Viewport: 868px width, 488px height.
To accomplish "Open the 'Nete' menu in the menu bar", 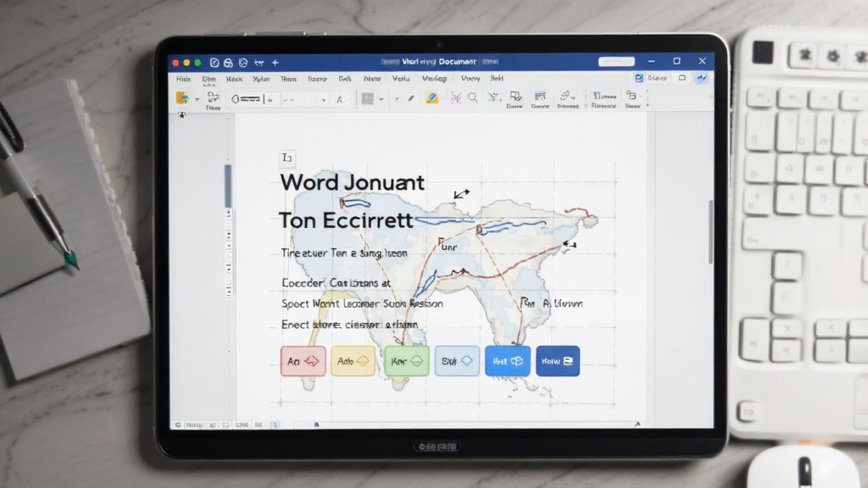I will pyautogui.click(x=372, y=79).
